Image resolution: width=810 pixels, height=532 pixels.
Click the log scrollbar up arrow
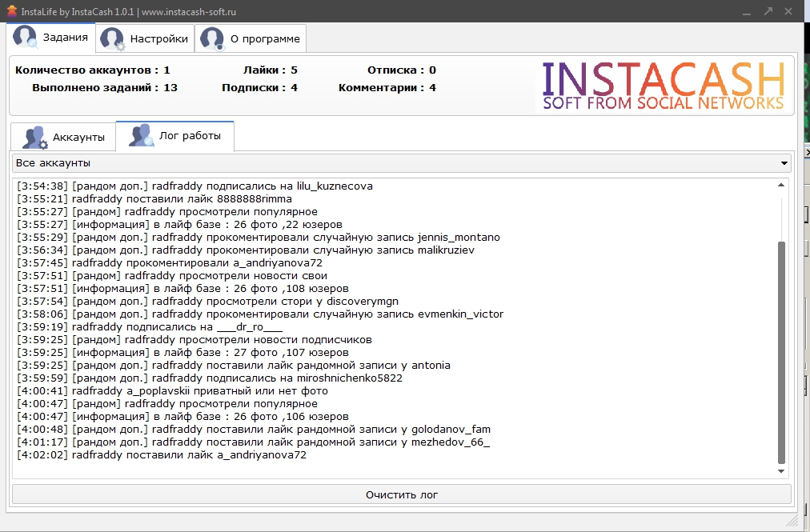click(781, 185)
